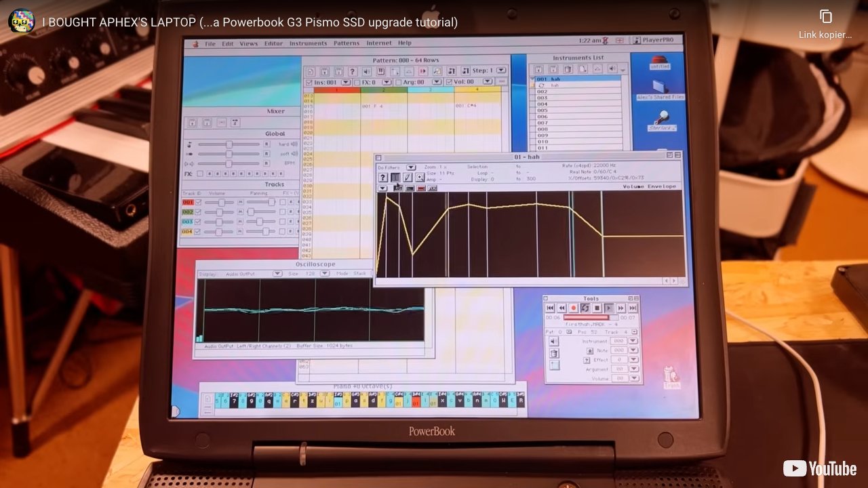Click the rewind button in Tools window
The image size is (868, 488).
pos(562,308)
